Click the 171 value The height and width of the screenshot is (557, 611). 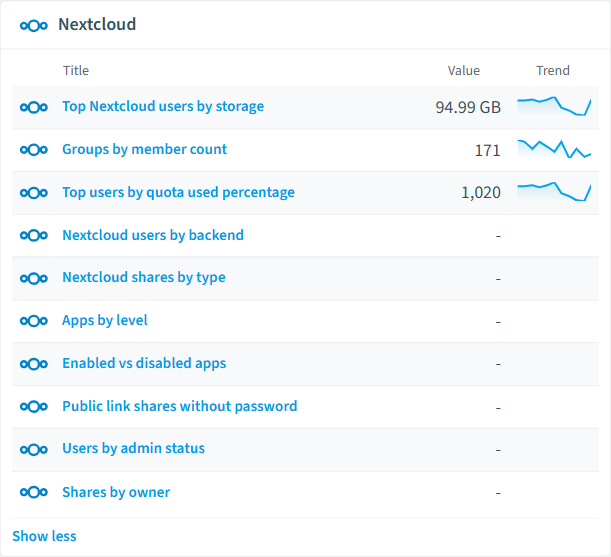[487, 150]
